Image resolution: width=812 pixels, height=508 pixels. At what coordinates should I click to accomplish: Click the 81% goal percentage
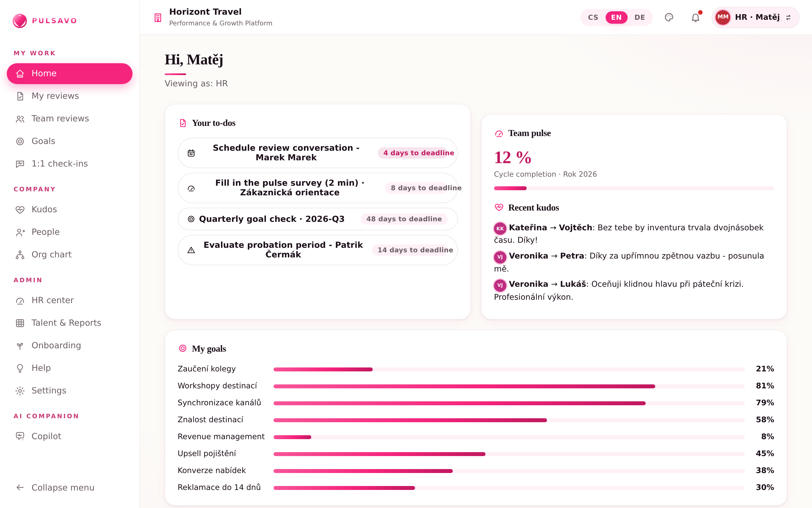point(765,386)
